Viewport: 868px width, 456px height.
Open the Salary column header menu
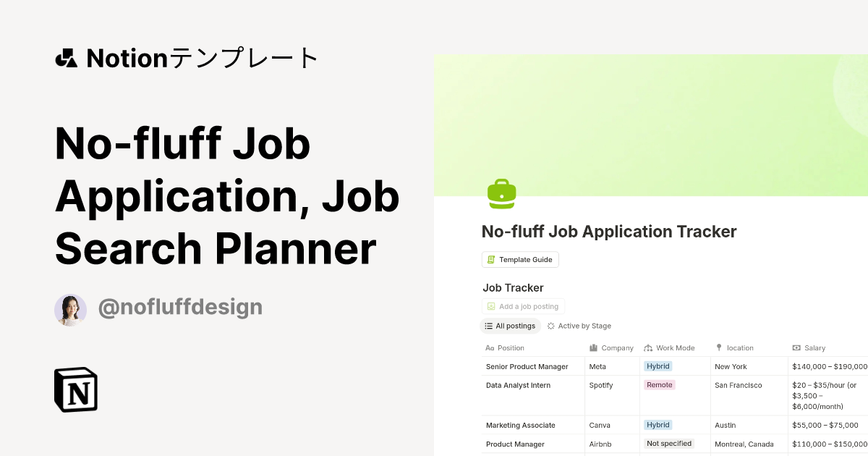pos(814,347)
